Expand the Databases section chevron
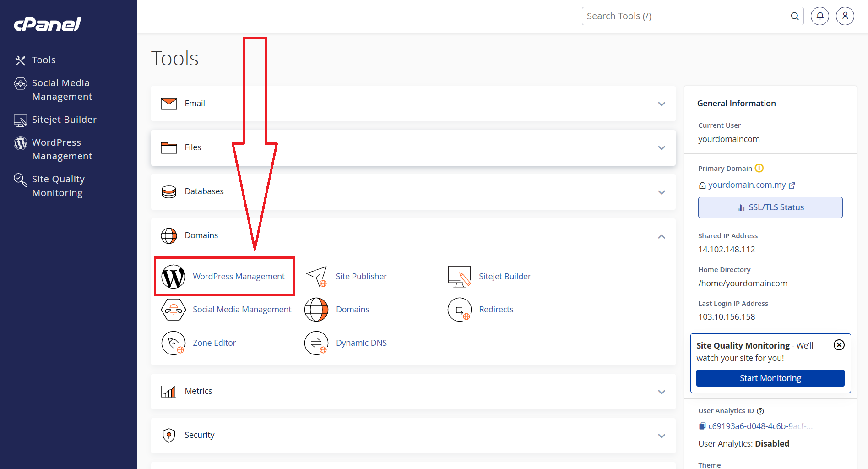Viewport: 868px width, 469px height. coord(662,192)
